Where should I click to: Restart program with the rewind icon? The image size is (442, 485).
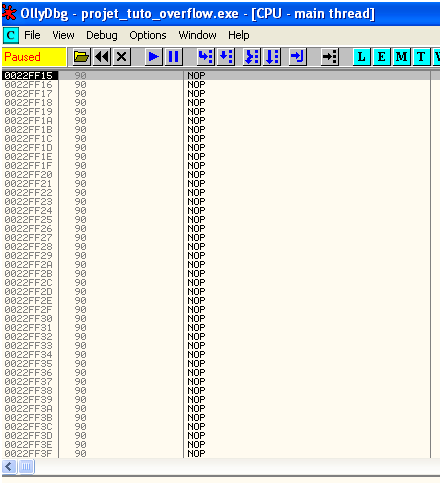click(102, 57)
